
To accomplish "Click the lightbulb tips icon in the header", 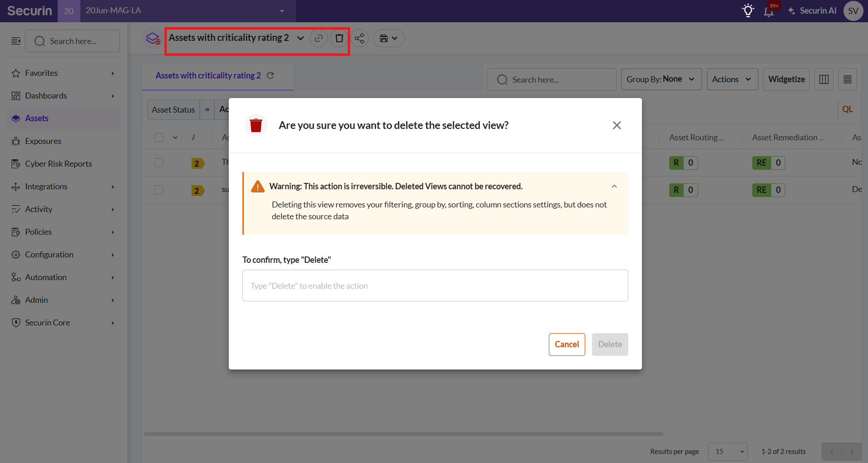I will 748,10.
